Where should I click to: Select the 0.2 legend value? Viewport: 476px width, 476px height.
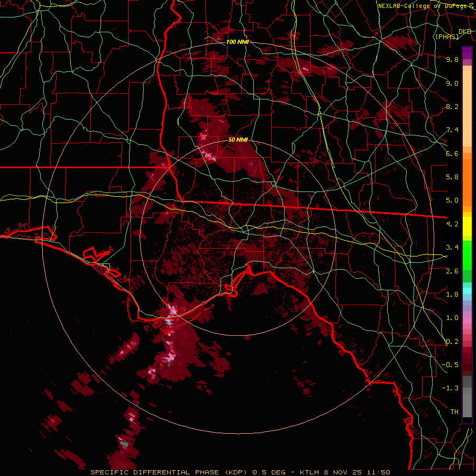(452, 342)
